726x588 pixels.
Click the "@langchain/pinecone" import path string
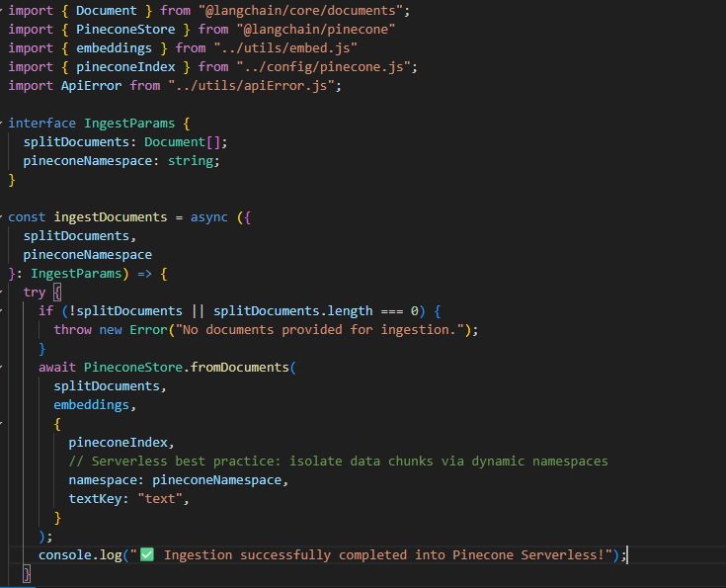(316, 30)
